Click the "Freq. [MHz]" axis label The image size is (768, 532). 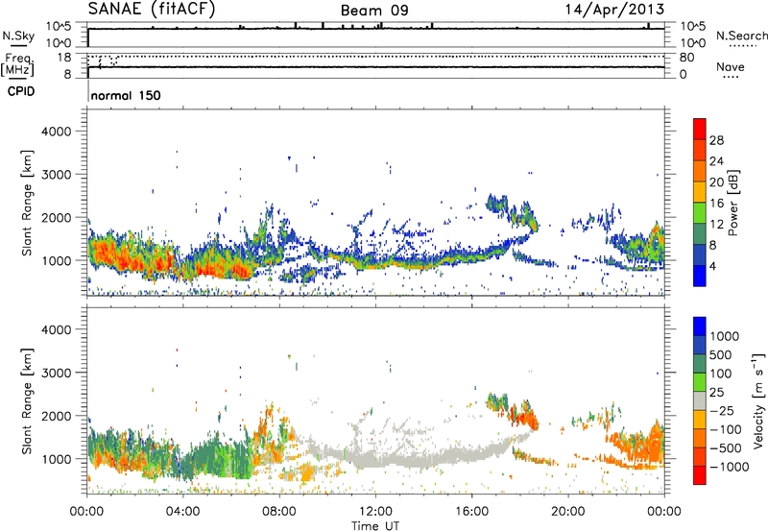pos(17,65)
